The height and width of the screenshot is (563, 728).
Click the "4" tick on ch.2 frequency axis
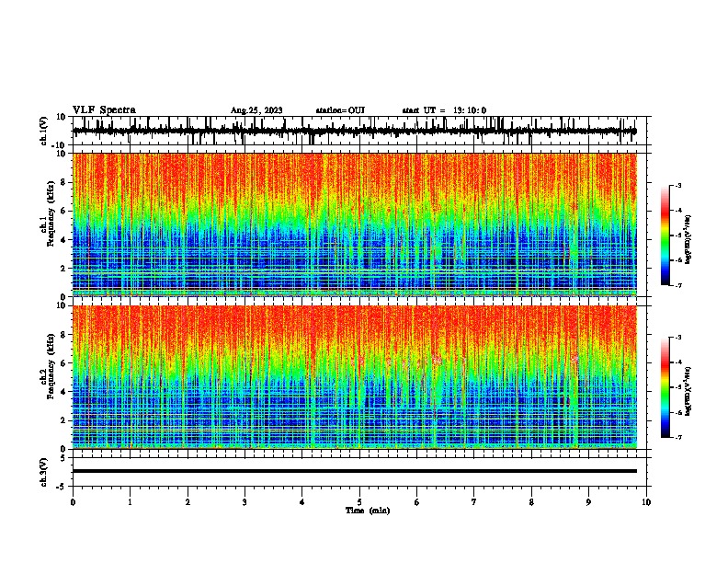click(63, 392)
